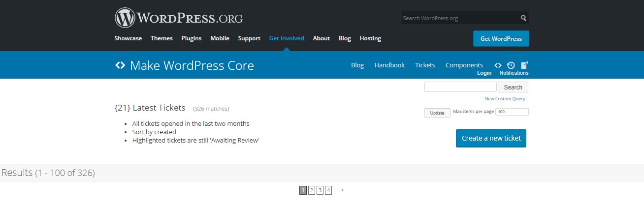The image size is (644, 205).
Task: Click the Create a new ticket button
Action: click(491, 138)
